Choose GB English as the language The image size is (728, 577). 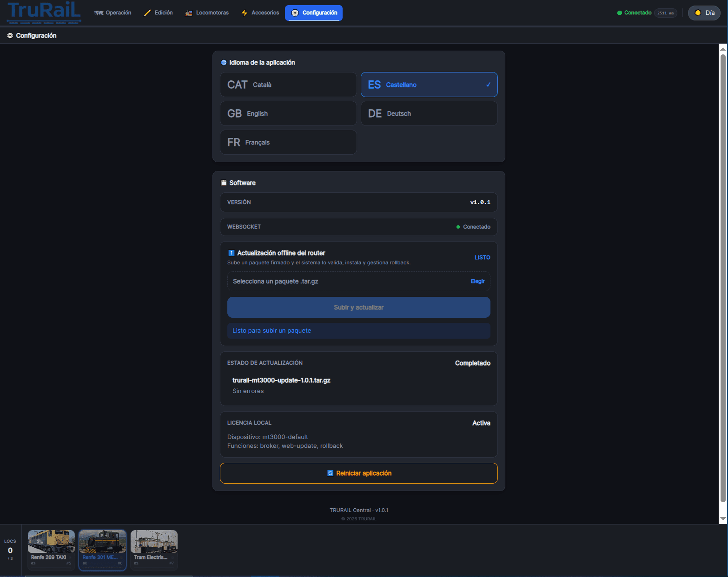(x=288, y=113)
